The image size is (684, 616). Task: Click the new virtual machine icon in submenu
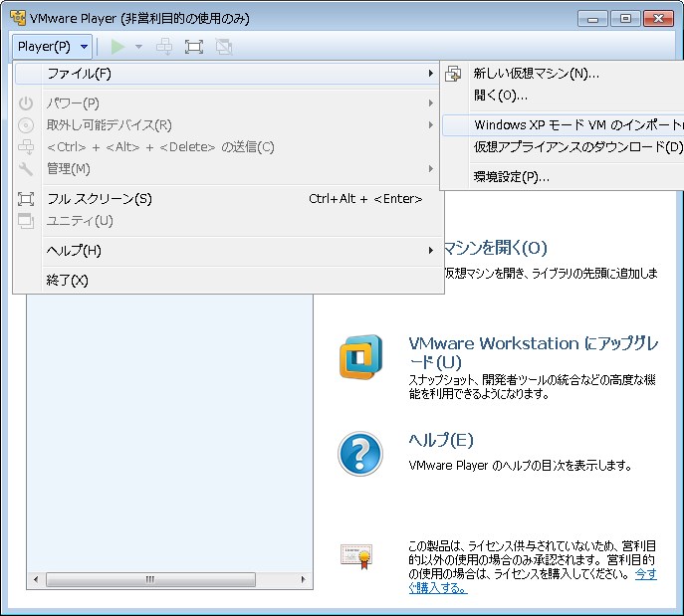[453, 74]
